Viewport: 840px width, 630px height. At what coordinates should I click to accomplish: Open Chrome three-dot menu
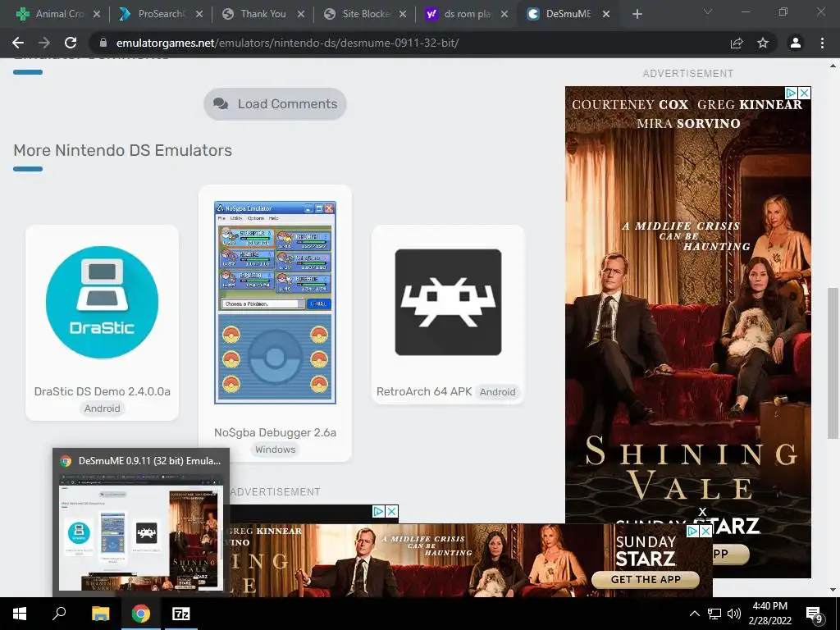(822, 43)
